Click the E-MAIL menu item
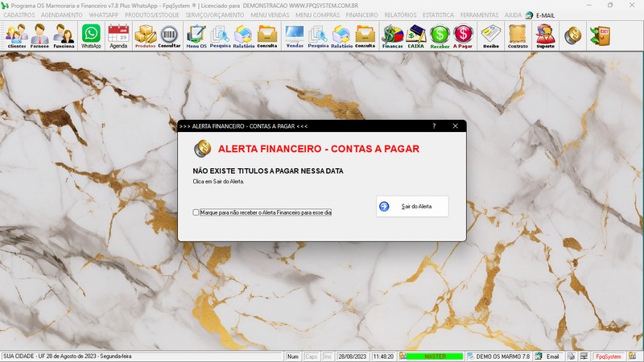644x362 pixels. pyautogui.click(x=540, y=15)
